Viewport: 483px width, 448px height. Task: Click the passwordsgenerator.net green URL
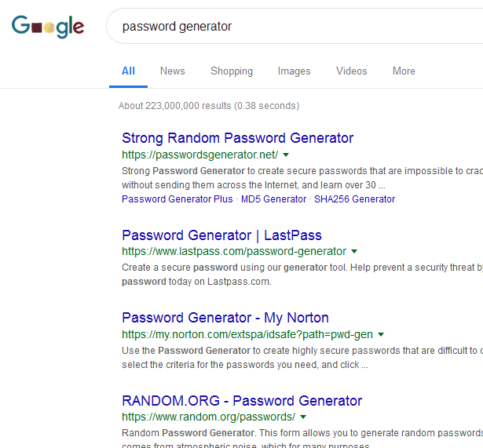click(x=200, y=155)
